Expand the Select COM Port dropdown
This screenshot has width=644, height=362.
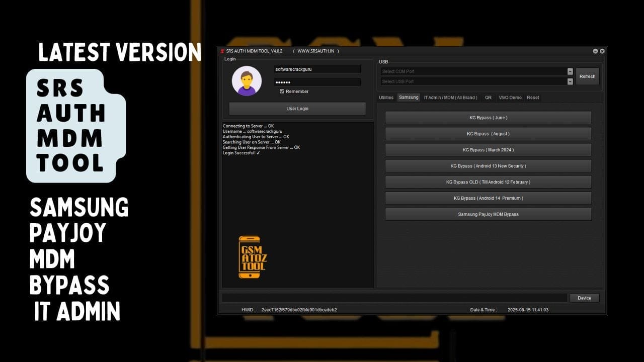click(570, 71)
